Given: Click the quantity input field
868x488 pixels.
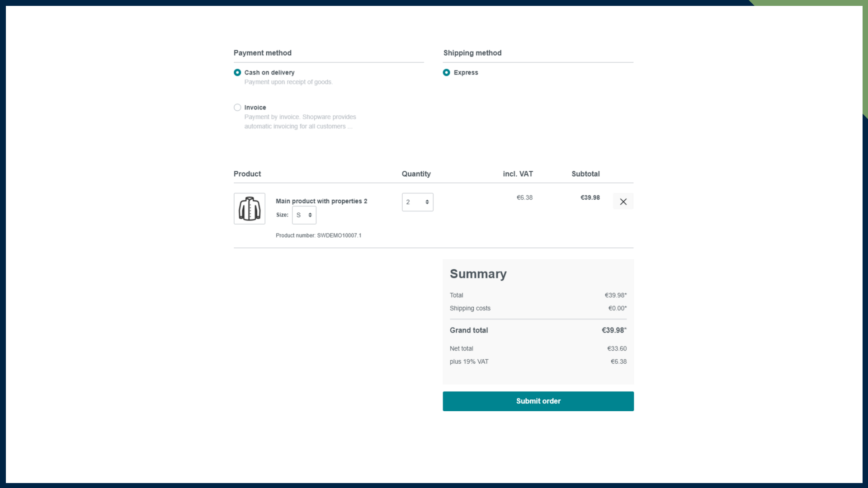Looking at the screenshot, I should tap(411, 202).
